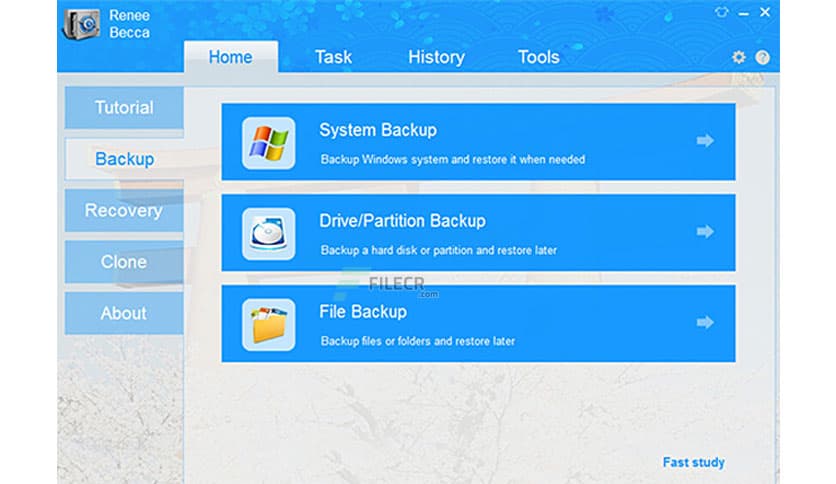Click the Renee Becca safe logo

click(x=81, y=24)
